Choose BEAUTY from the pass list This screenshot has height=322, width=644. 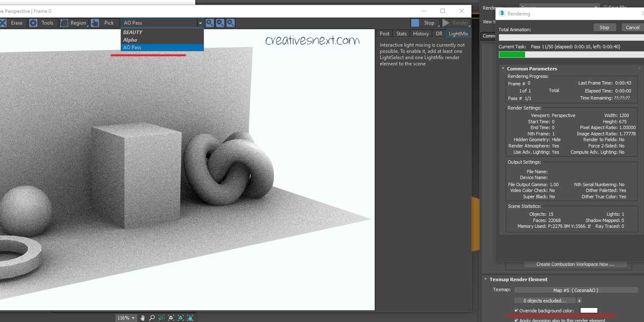click(x=133, y=32)
